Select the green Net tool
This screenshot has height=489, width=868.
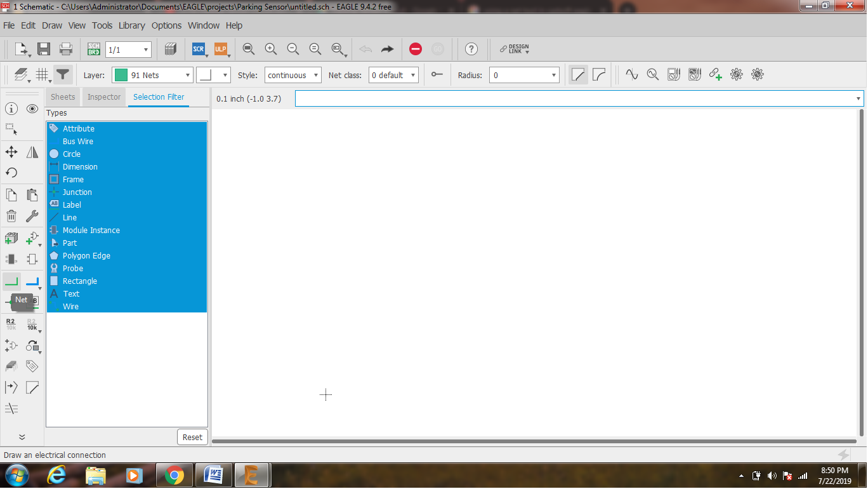click(x=11, y=282)
